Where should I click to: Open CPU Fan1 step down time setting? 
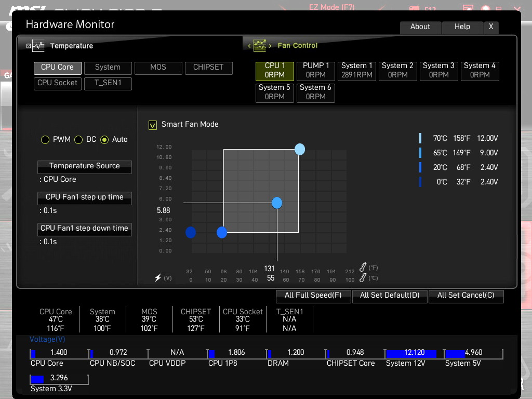[x=85, y=229]
